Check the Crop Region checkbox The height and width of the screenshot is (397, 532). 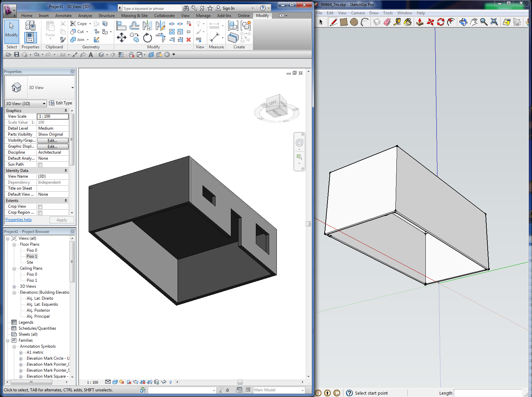click(x=40, y=213)
